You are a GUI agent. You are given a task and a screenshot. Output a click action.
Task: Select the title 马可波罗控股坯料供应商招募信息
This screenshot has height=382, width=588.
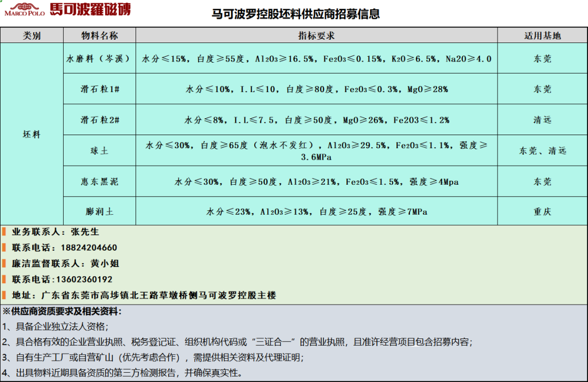click(x=296, y=14)
